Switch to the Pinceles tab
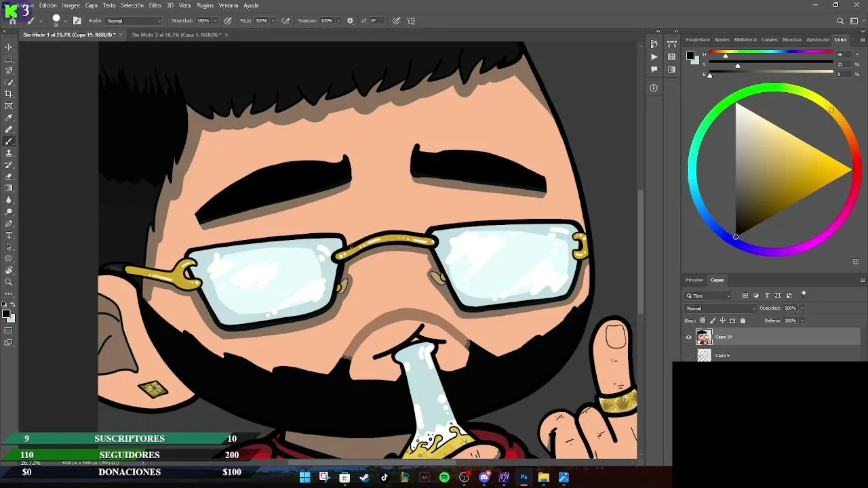Screen dimensions: 868x488 click(x=694, y=280)
